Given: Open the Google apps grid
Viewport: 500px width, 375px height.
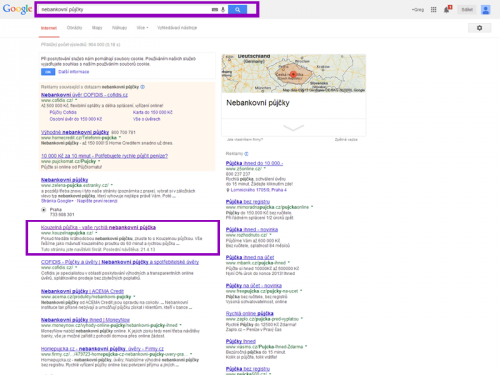Looking at the screenshot, I should (433, 10).
